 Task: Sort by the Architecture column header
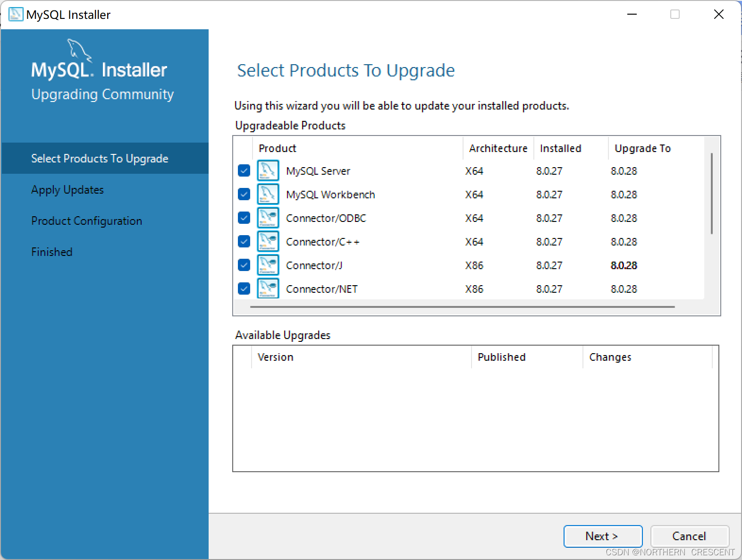click(x=498, y=148)
